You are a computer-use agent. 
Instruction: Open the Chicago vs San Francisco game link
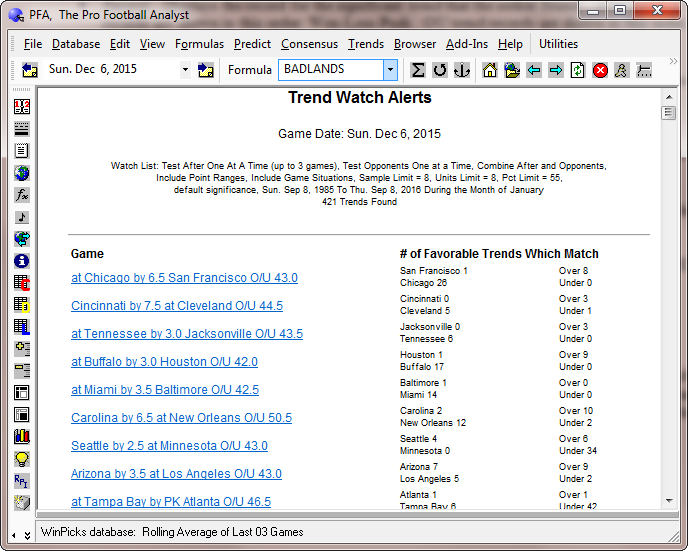(x=184, y=278)
